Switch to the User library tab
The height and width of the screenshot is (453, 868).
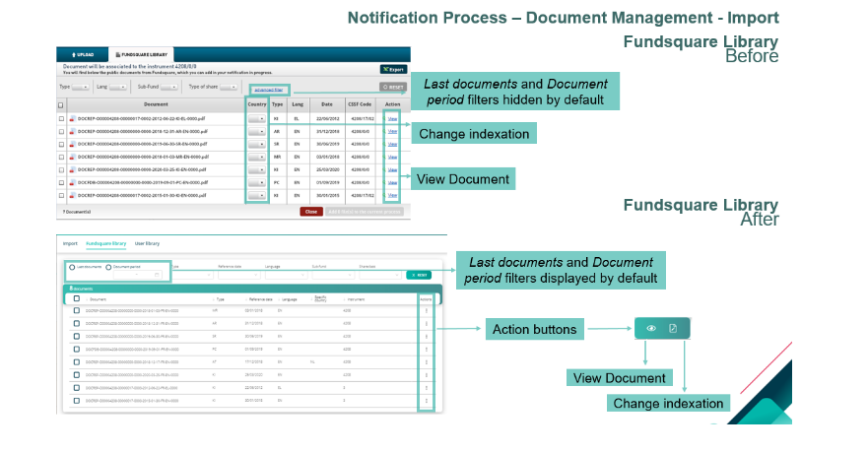[x=147, y=243]
